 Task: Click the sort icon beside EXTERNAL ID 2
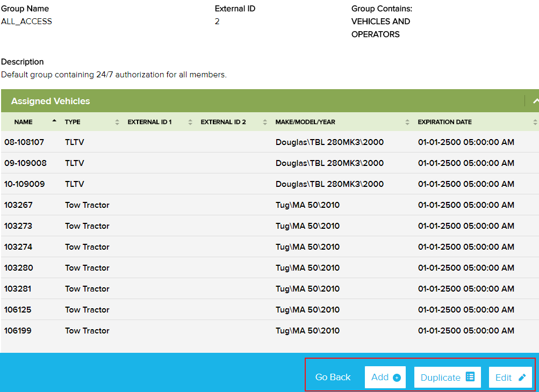[x=263, y=122]
